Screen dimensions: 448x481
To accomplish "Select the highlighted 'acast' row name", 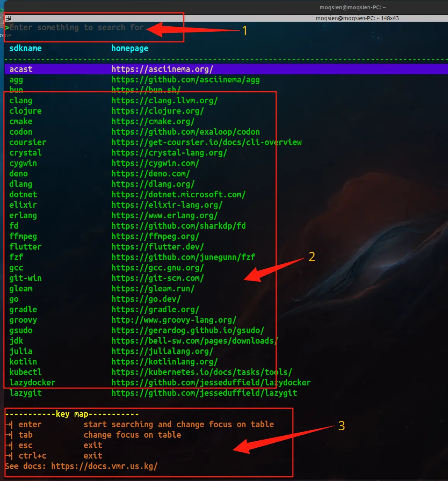I will tap(21, 69).
